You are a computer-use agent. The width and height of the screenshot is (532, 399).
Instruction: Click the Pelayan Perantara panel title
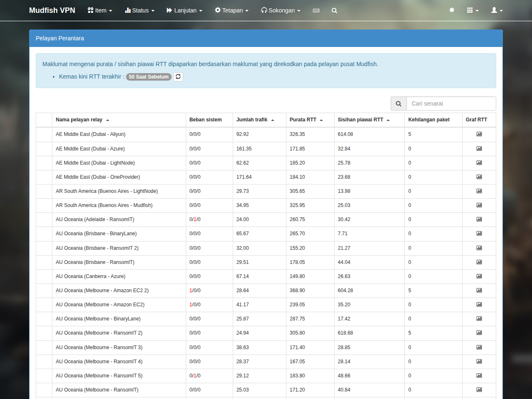(60, 38)
